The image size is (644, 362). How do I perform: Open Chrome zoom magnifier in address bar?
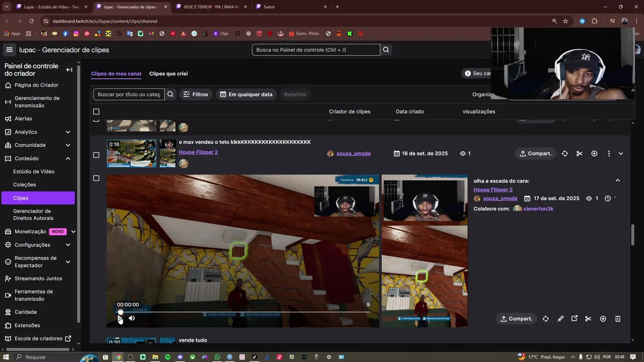(554, 21)
